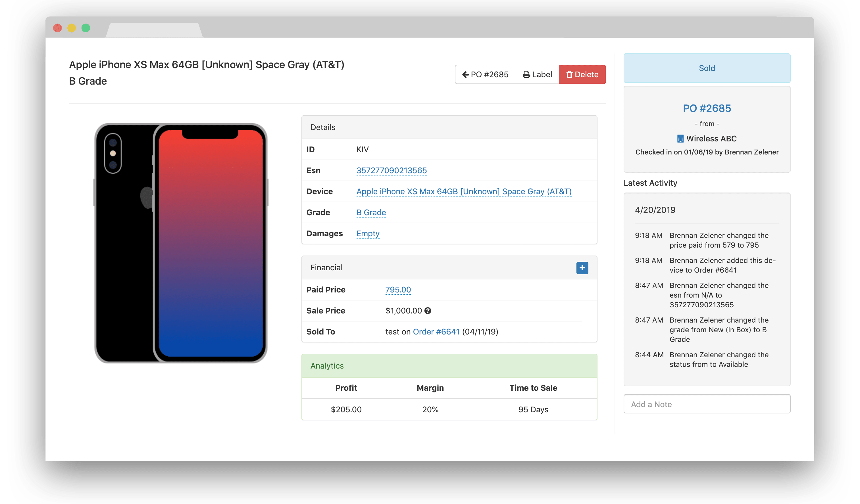Click the Margin value 20%
This screenshot has height=504, width=860.
pos(430,409)
